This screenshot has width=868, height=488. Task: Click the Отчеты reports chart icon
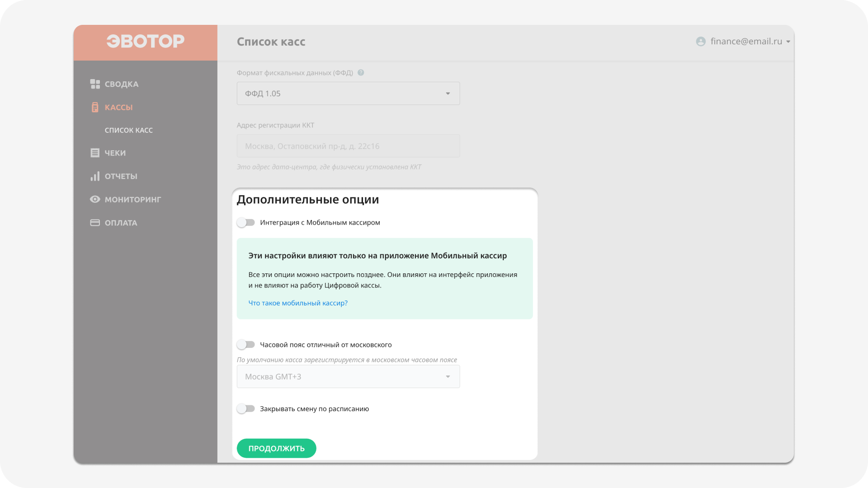[x=95, y=176]
